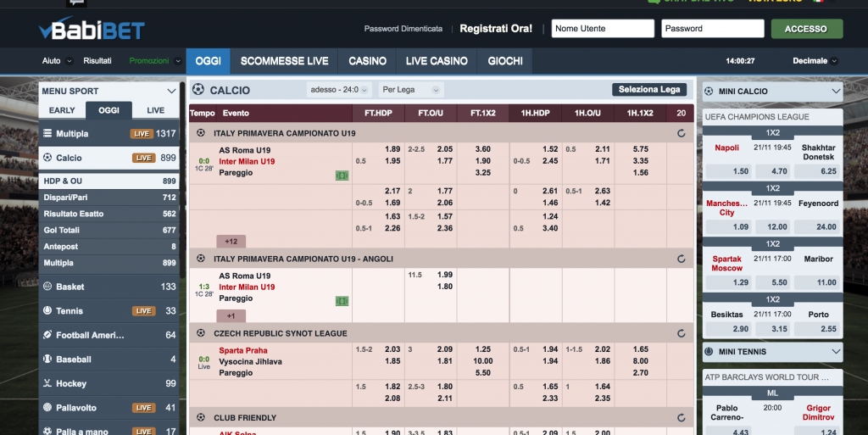868x435 pixels.
Task: Collapse the Mini Calcio panel
Action: coord(836,92)
